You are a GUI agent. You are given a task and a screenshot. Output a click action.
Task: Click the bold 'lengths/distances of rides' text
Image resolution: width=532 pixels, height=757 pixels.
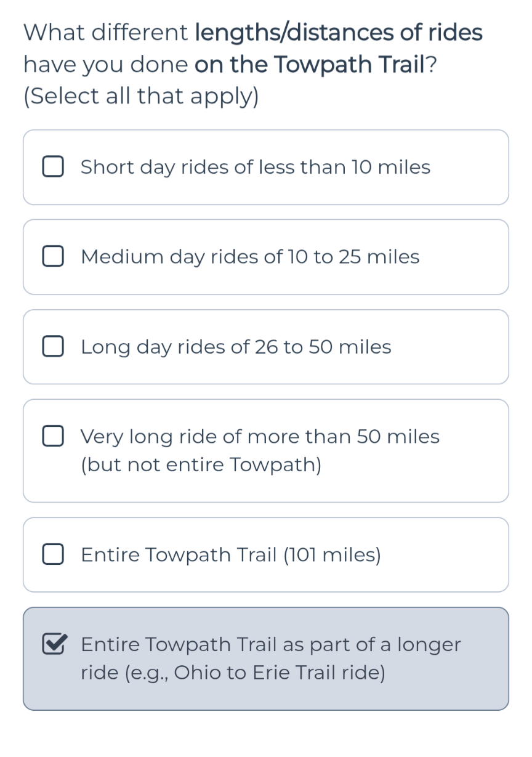(339, 33)
